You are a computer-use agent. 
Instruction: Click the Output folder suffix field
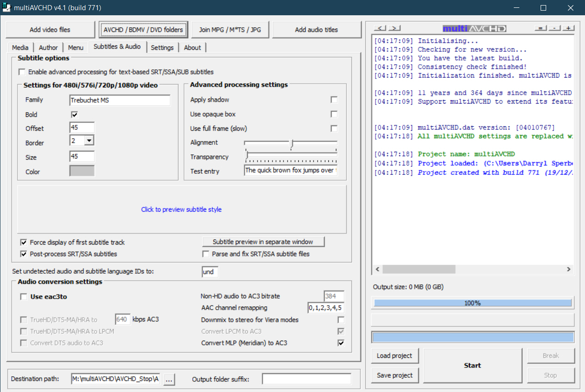pyautogui.click(x=307, y=379)
